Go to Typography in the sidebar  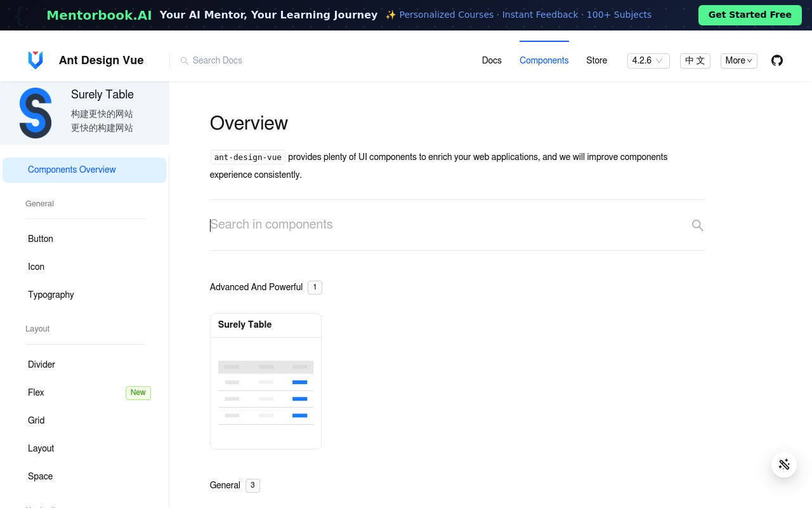51,295
